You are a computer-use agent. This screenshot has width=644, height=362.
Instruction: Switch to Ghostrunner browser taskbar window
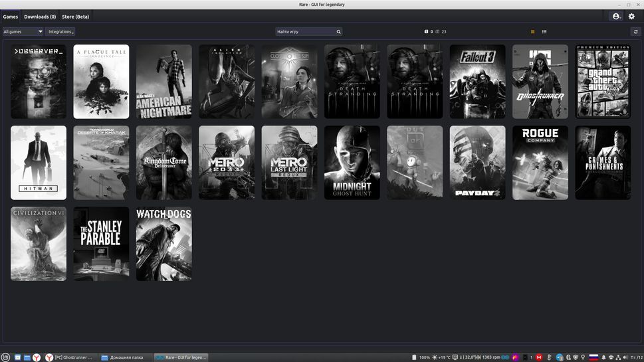[x=69, y=357]
